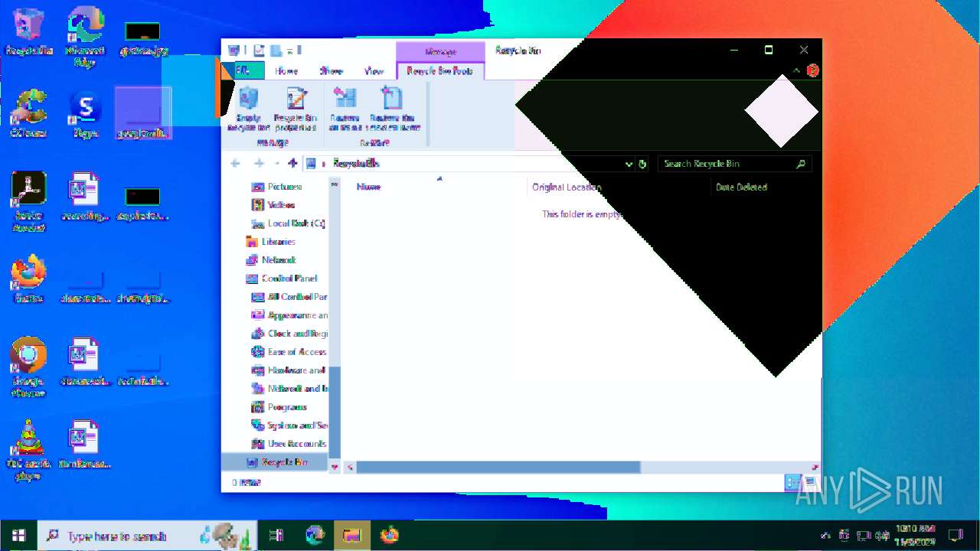Click the horizontal scrollbar in file list
980x551 pixels.
tap(498, 467)
